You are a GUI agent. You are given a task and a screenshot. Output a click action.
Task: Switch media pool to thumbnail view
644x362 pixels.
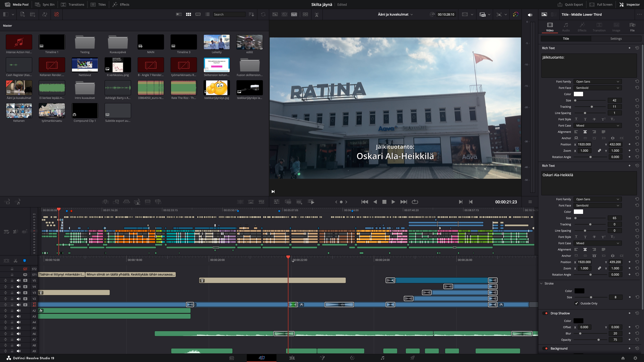[x=189, y=14]
